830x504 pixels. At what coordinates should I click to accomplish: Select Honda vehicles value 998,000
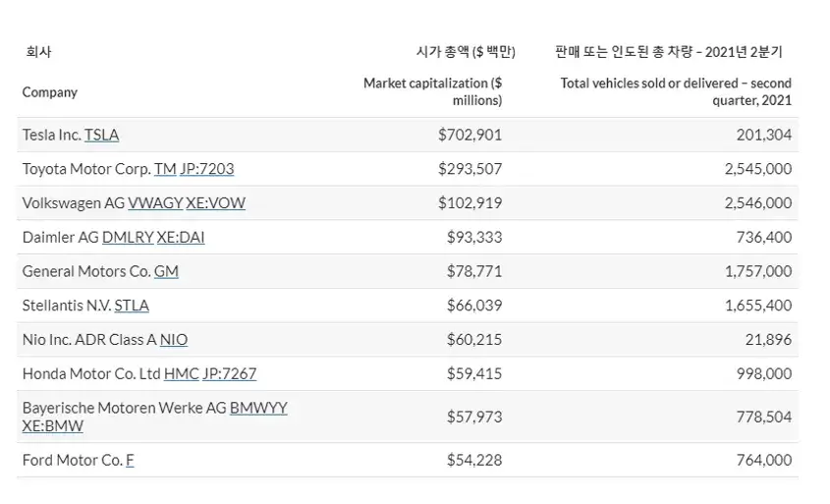pyautogui.click(x=764, y=373)
